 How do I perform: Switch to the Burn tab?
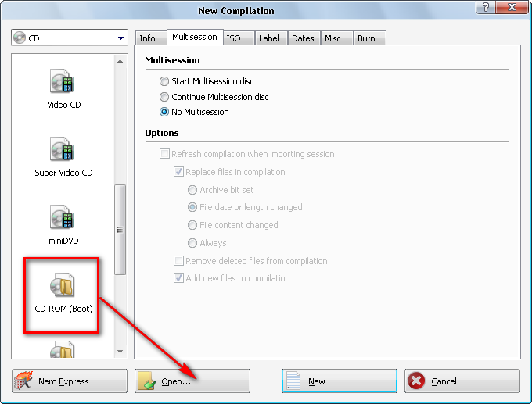pos(369,38)
